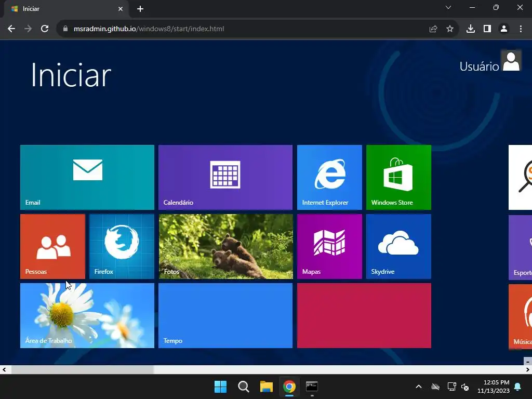Show hidden system tray icons
This screenshot has height=399, width=532.
[419, 387]
